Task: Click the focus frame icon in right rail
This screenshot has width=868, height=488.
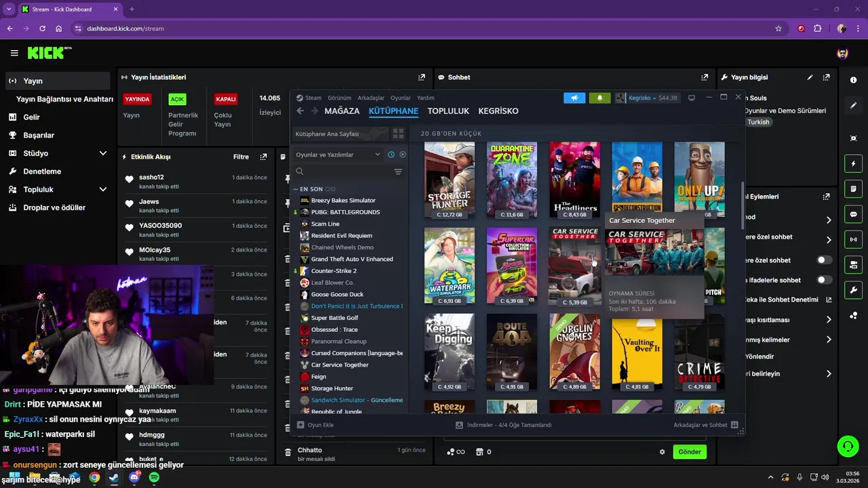Action: (x=853, y=138)
